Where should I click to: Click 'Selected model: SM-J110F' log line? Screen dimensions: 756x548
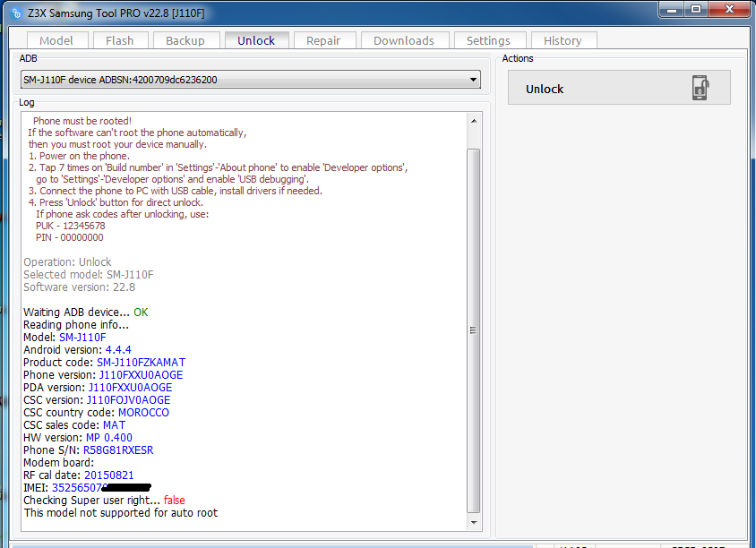coord(89,275)
